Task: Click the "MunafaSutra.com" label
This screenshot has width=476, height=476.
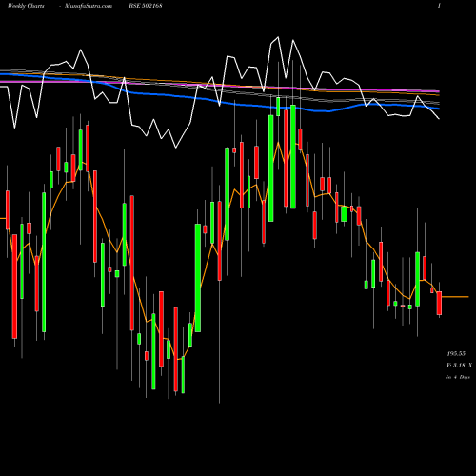Action: [x=89, y=6]
